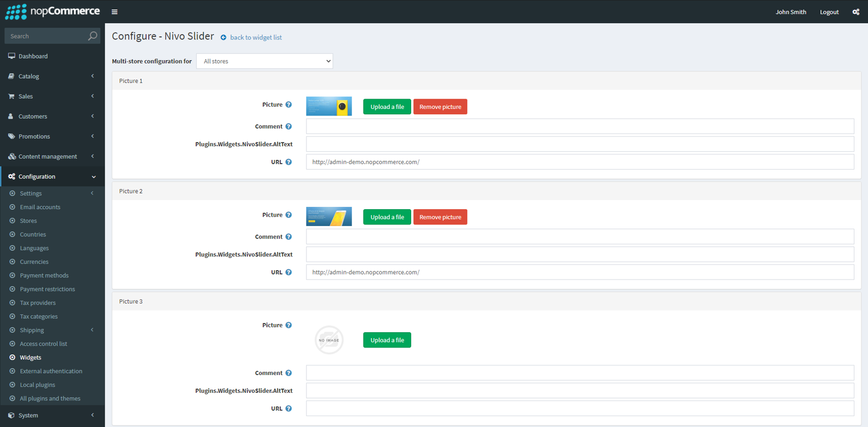This screenshot has height=427, width=868.
Task: Open the Multi-store configuration dropdown
Action: click(265, 61)
